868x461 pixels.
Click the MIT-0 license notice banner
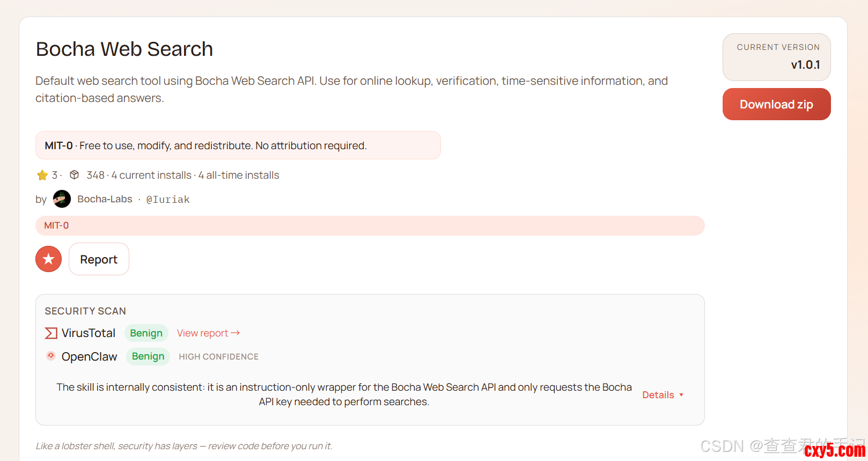238,145
